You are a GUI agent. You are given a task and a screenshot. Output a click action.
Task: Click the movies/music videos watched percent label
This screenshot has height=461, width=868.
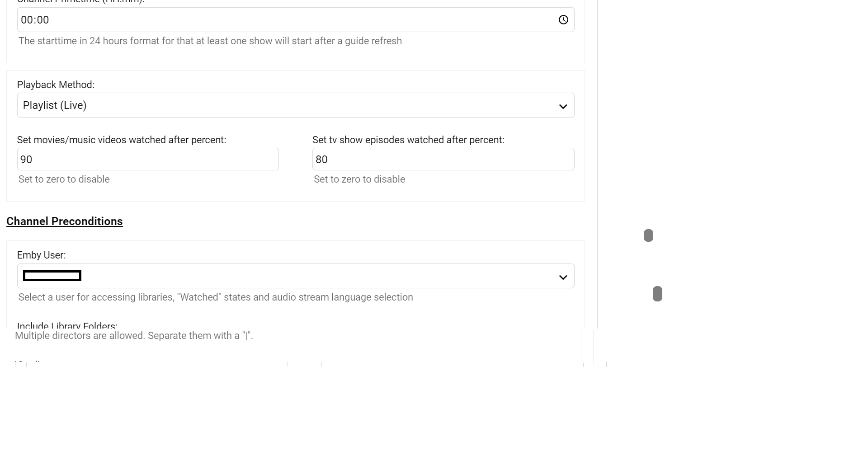click(121, 140)
